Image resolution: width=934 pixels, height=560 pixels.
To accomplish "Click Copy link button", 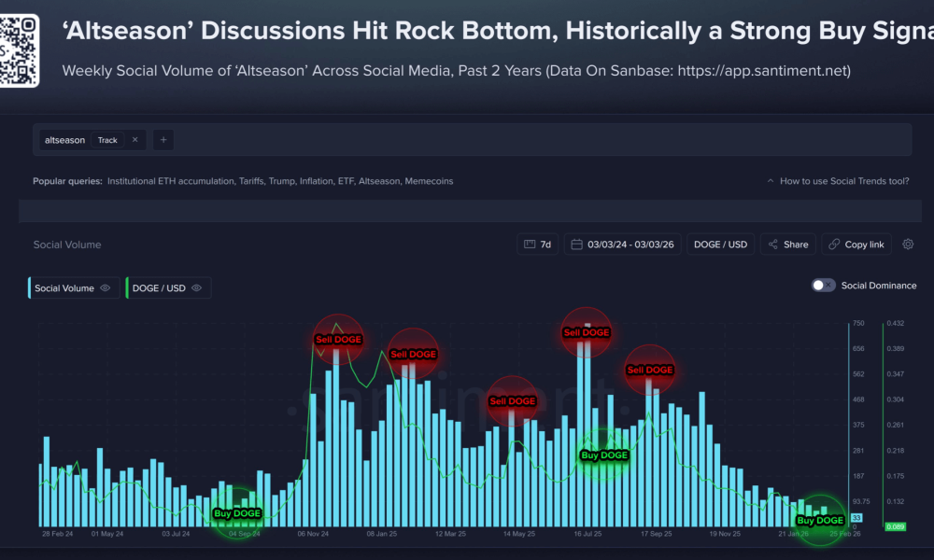I will [x=856, y=245].
